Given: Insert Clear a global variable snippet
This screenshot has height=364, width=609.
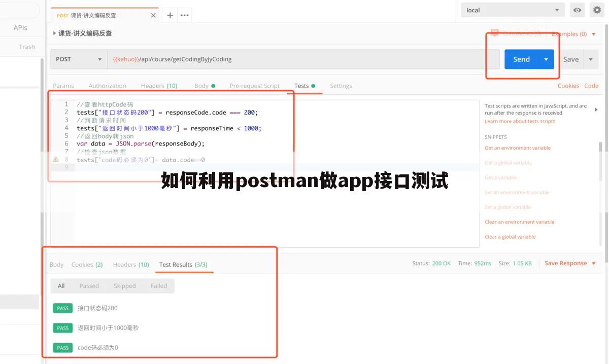Looking at the screenshot, I should (510, 237).
